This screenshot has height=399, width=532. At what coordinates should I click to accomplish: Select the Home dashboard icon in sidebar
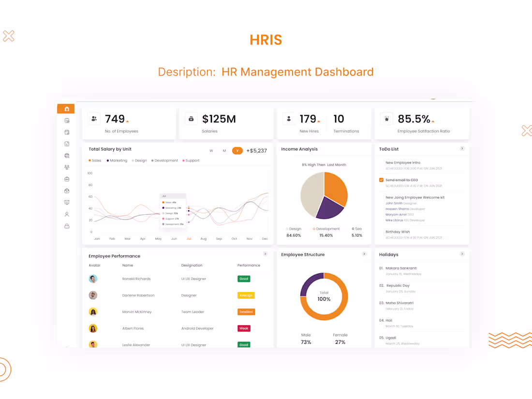click(x=66, y=108)
